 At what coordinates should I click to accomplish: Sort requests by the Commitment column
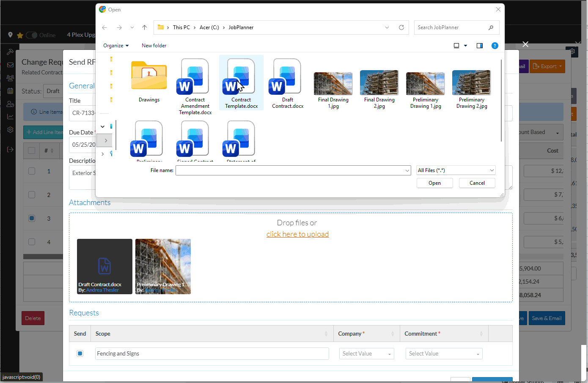pyautogui.click(x=481, y=334)
